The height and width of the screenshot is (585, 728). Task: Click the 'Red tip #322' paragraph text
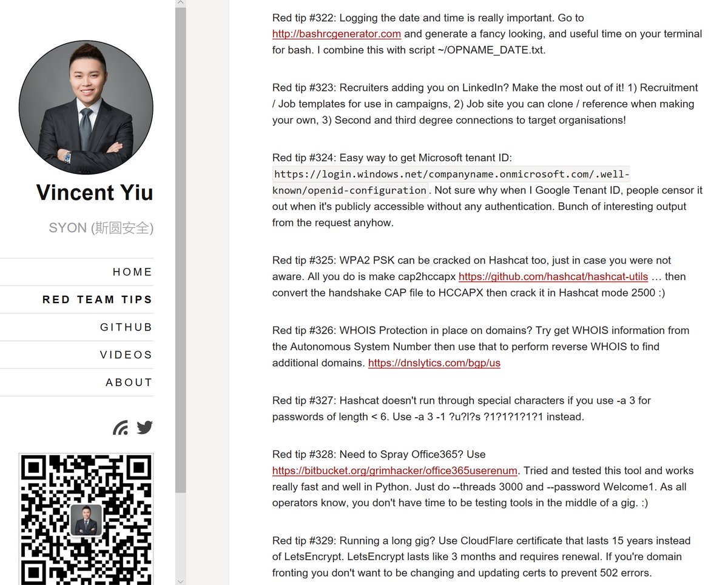click(487, 34)
